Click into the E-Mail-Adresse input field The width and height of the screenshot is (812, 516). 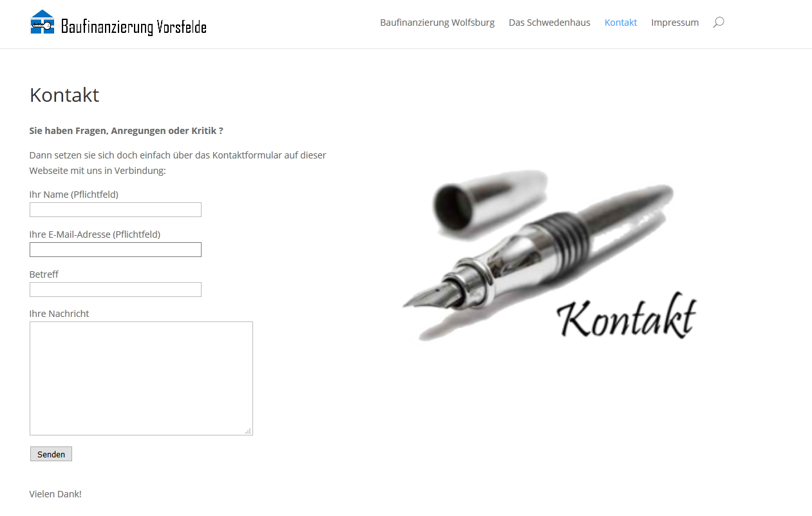115,249
